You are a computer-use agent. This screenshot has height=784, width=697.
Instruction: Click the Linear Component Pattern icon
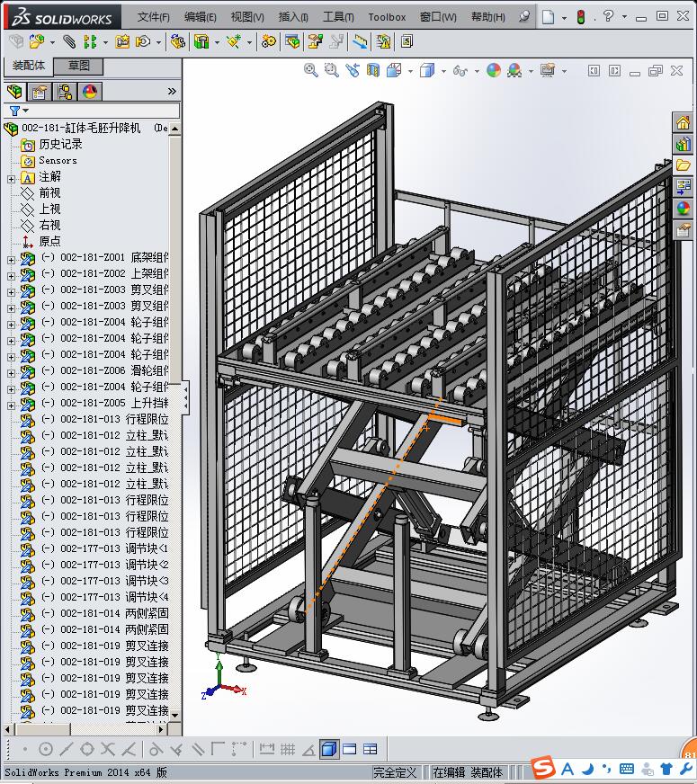90,41
